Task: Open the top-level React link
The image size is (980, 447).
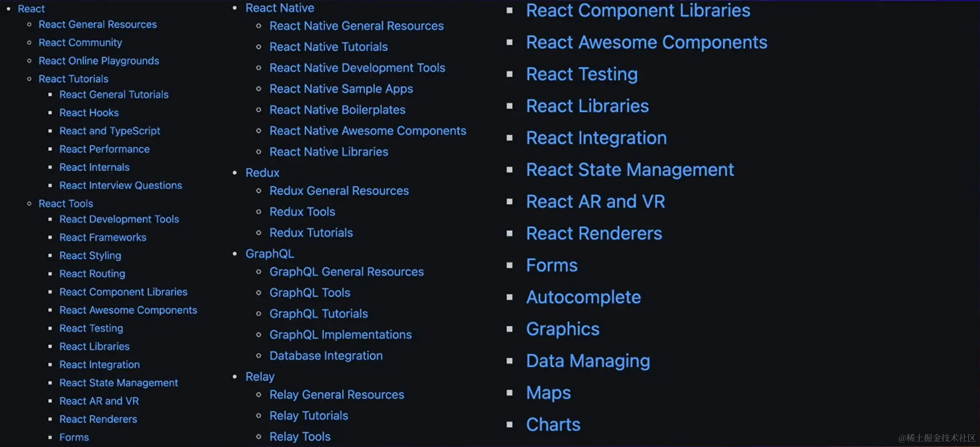Action: pos(32,9)
